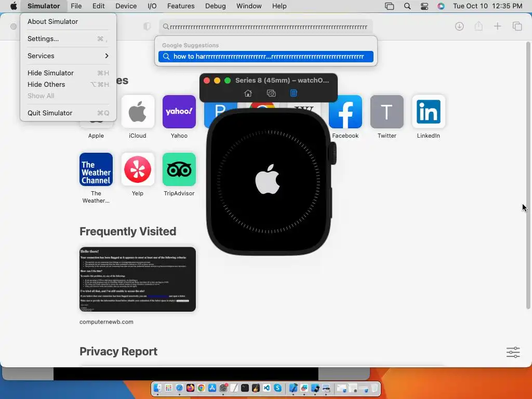Click Safari's Share icon in toolbar
532x399 pixels.
pos(478,26)
